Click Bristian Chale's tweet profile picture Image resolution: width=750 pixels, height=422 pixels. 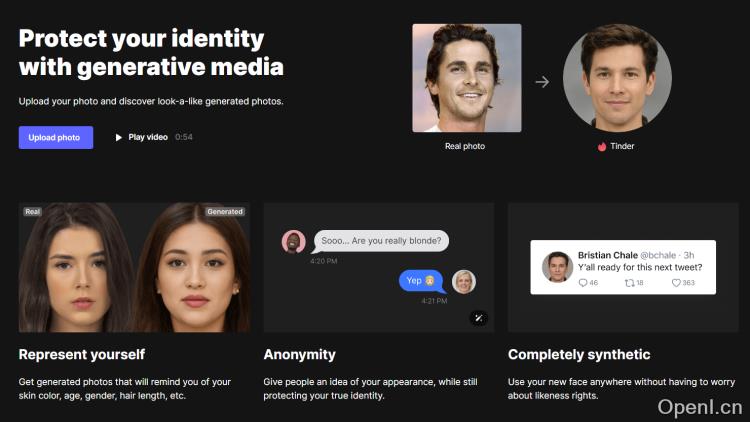(x=557, y=267)
